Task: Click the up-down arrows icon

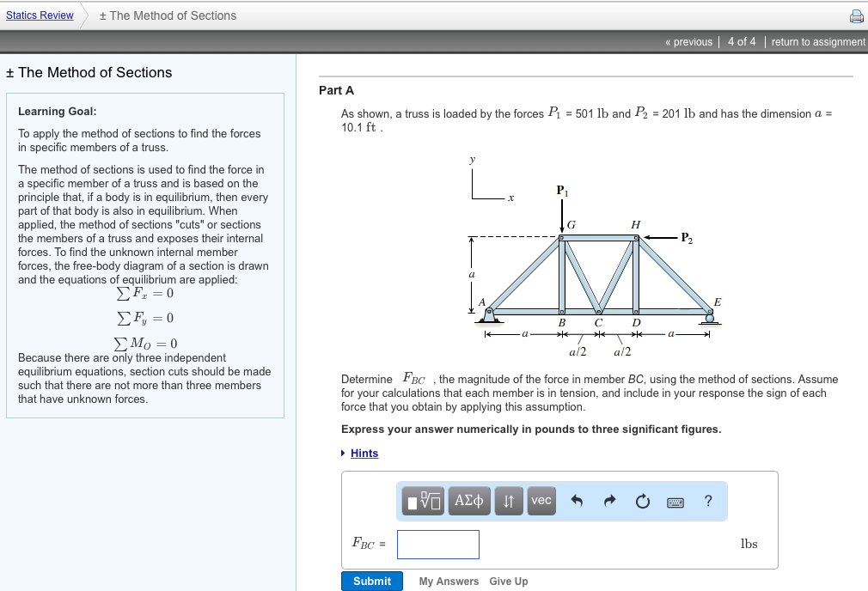Action: click(508, 501)
